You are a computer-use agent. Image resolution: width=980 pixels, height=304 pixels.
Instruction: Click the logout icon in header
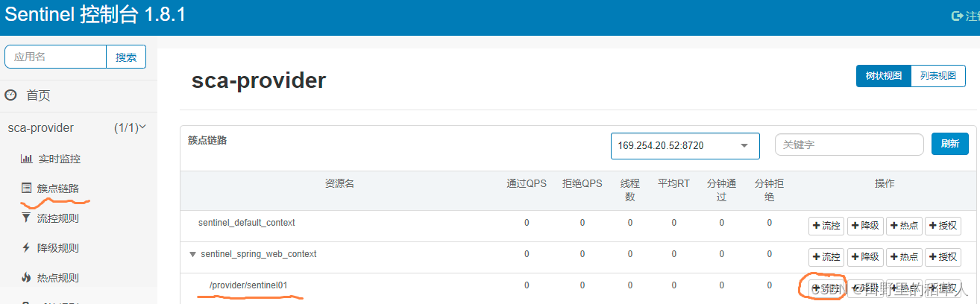point(957,16)
